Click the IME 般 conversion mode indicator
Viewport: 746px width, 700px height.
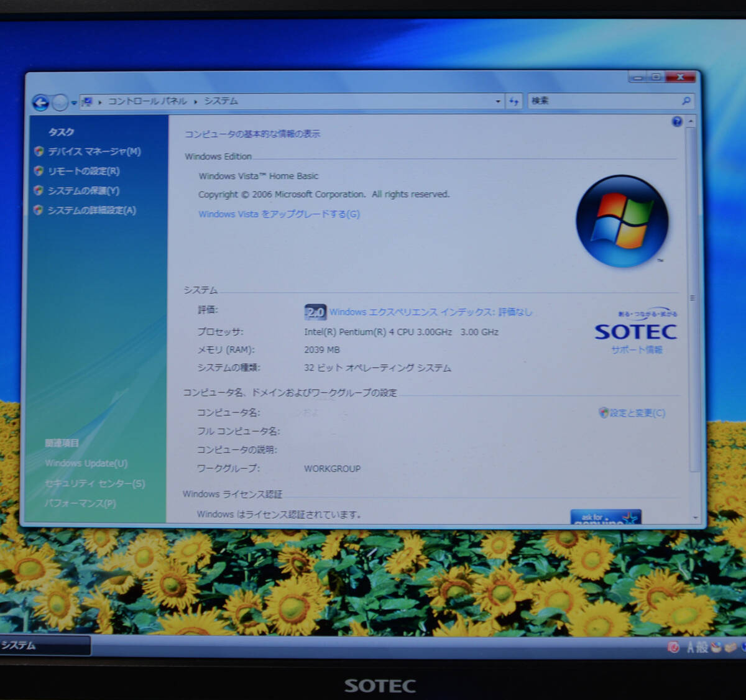click(x=702, y=647)
